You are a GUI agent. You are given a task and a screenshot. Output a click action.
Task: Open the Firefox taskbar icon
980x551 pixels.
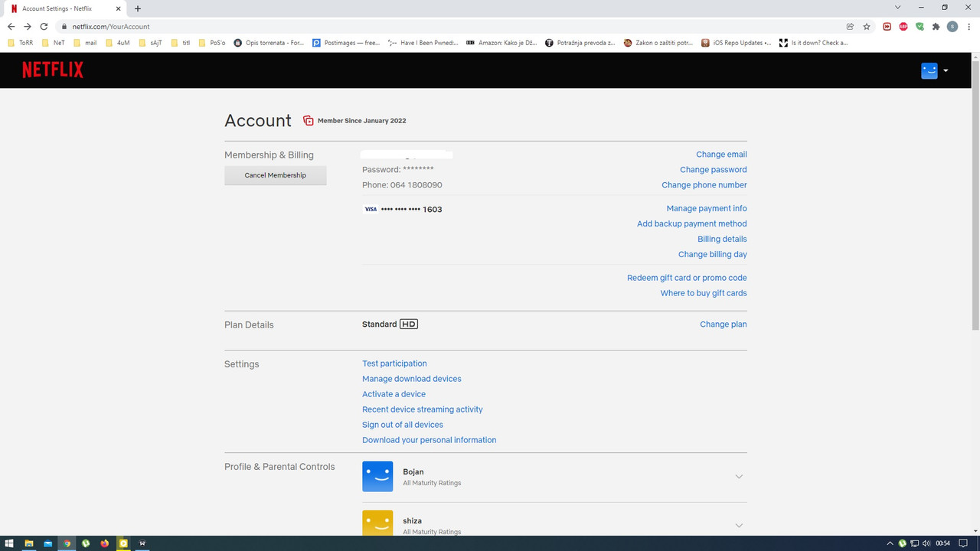coord(105,543)
